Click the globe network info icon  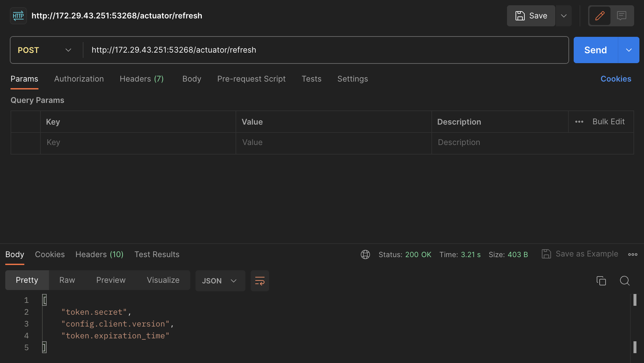[365, 254]
